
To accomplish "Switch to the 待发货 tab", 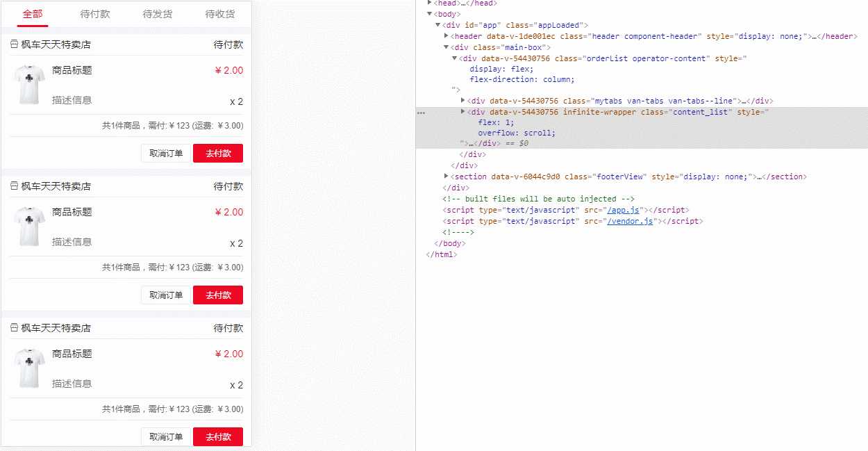I will coord(158,14).
